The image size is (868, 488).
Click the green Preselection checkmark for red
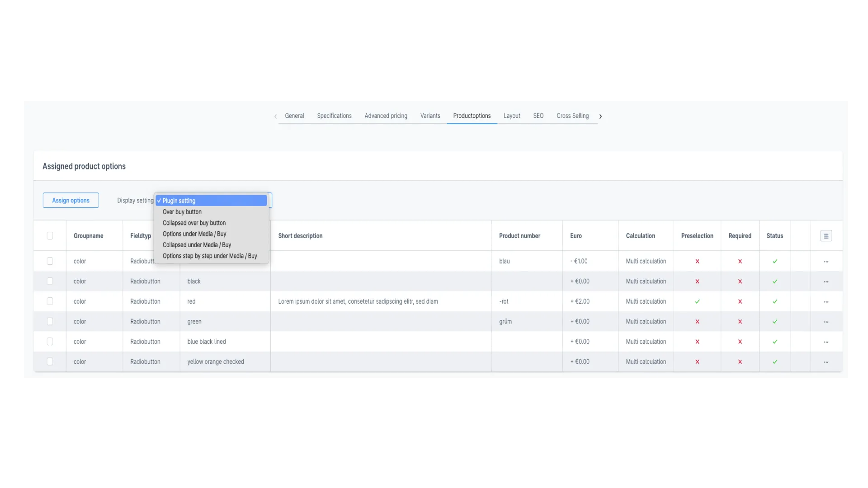click(697, 301)
